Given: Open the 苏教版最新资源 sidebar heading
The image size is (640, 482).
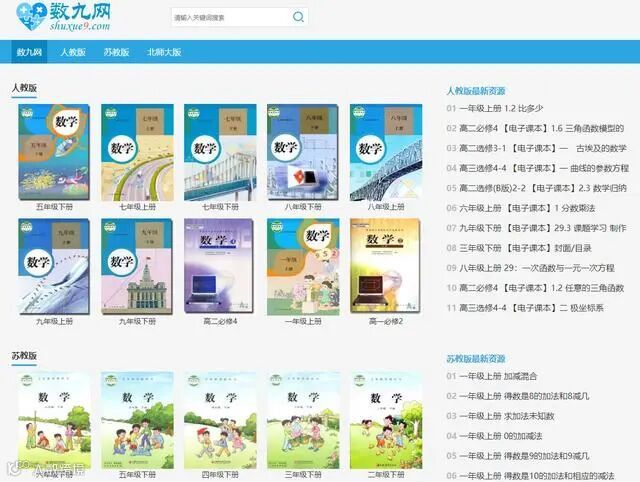Looking at the screenshot, I should tap(476, 359).
